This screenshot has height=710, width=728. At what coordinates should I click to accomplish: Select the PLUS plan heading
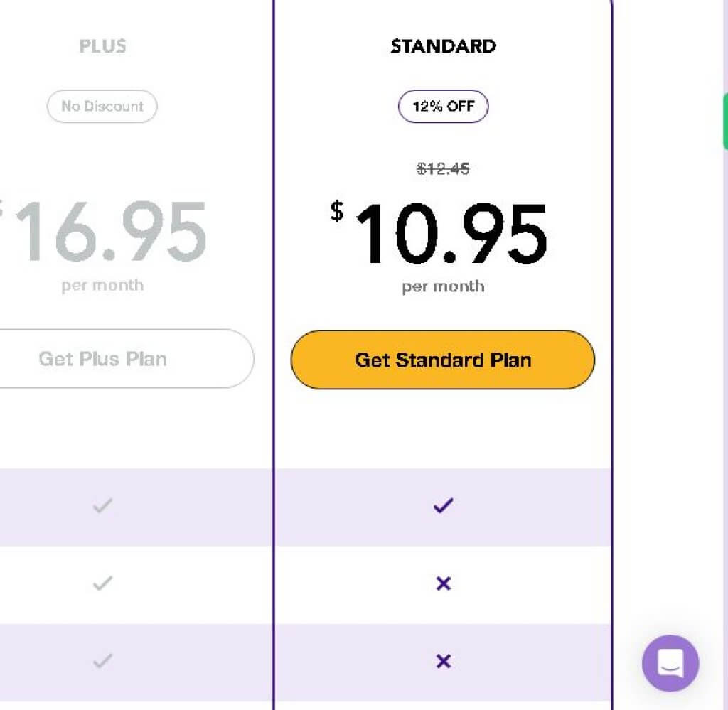[102, 46]
